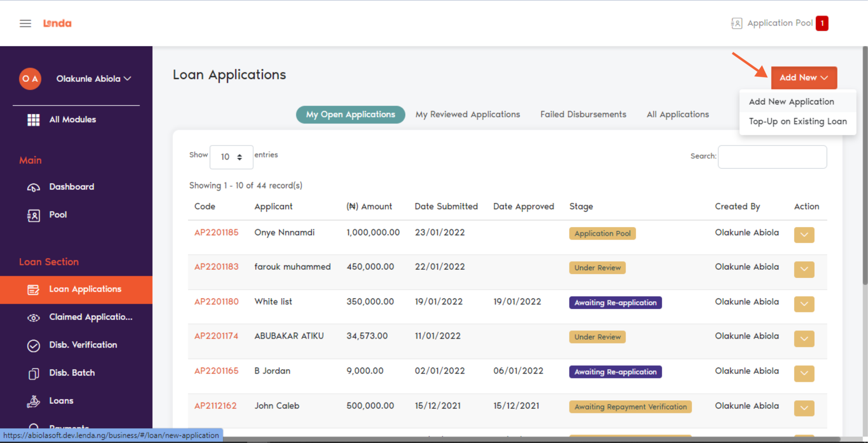868x443 pixels.
Task: Select the Loans hand icon
Action: pos(33,401)
